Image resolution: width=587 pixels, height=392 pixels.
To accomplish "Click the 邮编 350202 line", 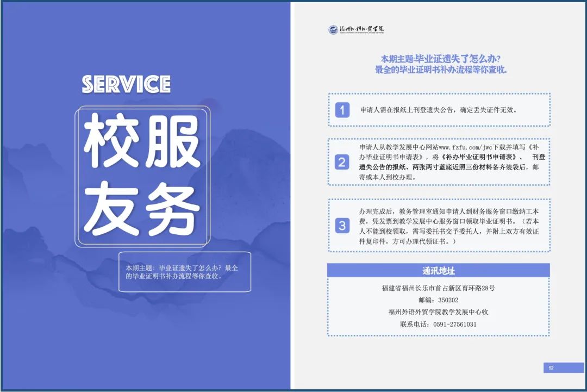I will [x=438, y=300].
